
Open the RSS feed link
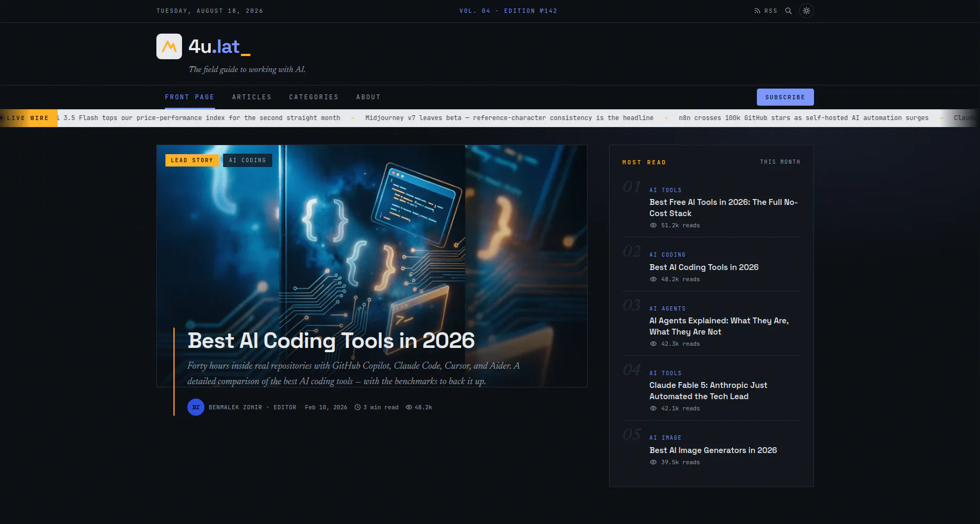point(765,11)
